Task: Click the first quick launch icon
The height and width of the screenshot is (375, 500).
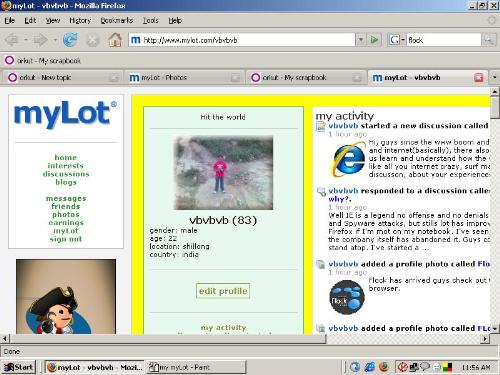Action: click(x=355, y=367)
